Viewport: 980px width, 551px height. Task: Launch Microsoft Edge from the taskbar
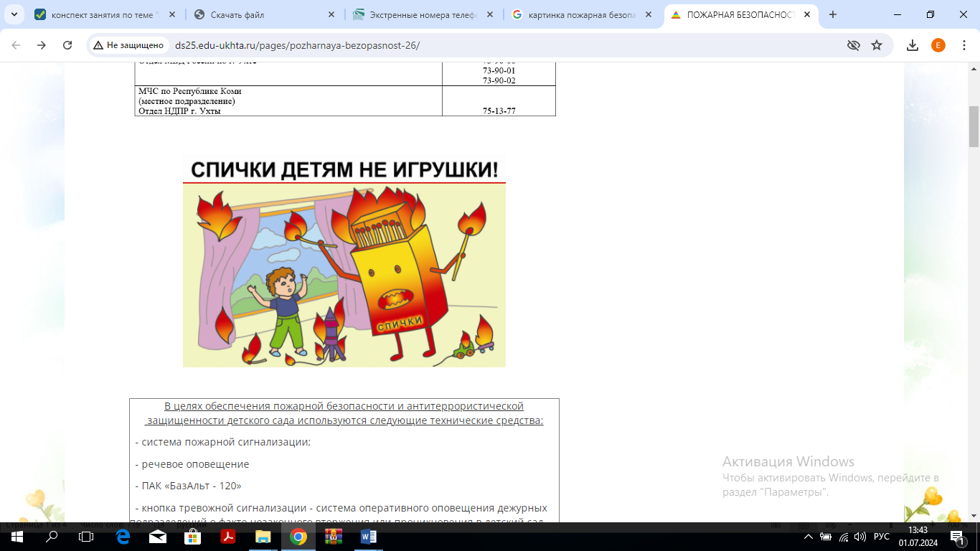tap(122, 537)
